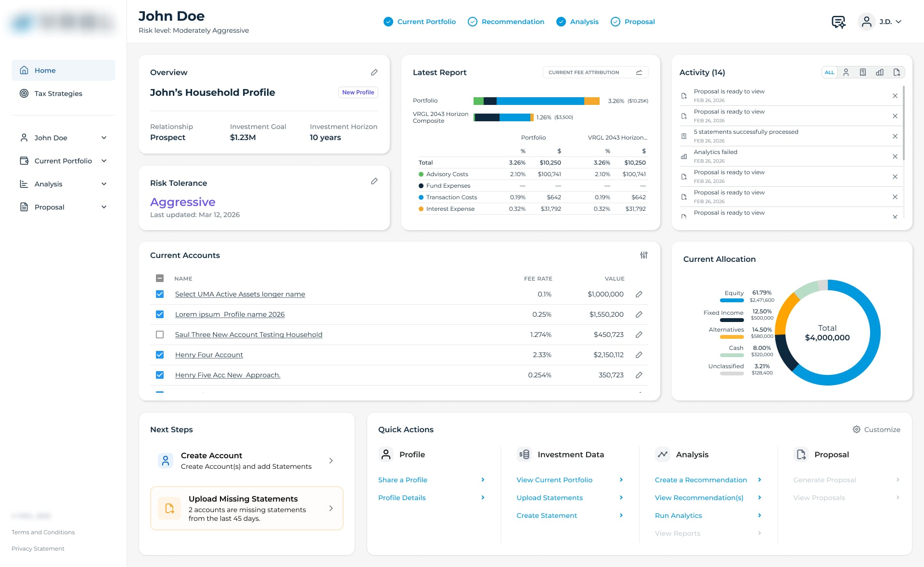Filter activity by the bar chart icon
Screen dimensions: 924x567
(x=879, y=72)
